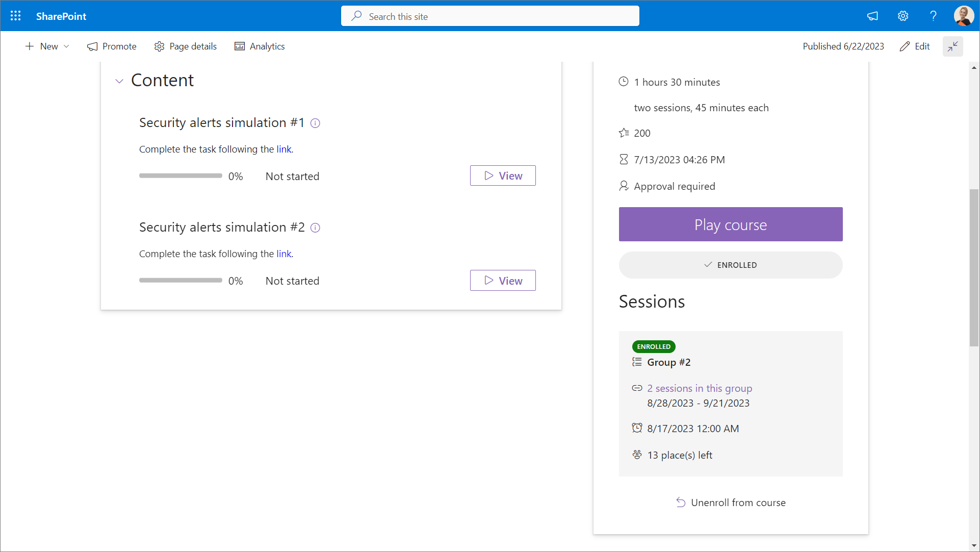Open the 2 sessions in this group link
The width and height of the screenshot is (980, 552).
[700, 388]
